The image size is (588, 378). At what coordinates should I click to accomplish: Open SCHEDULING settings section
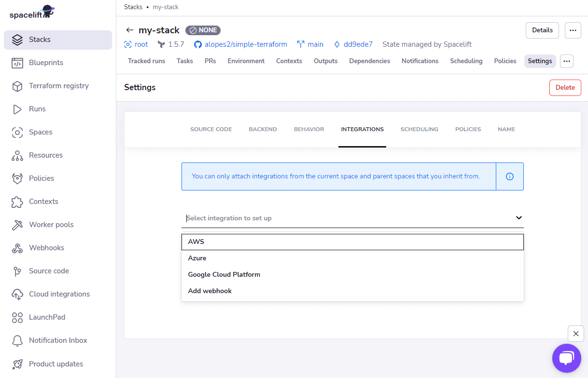420,129
